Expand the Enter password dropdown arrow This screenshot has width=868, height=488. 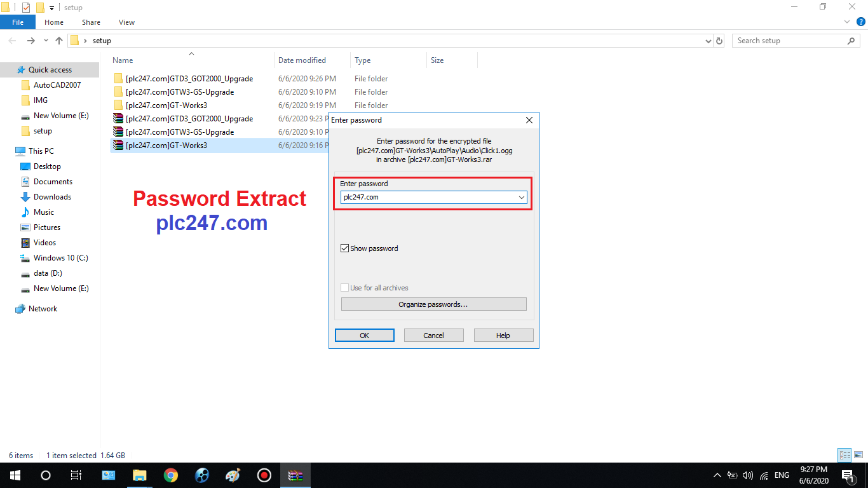coord(522,198)
